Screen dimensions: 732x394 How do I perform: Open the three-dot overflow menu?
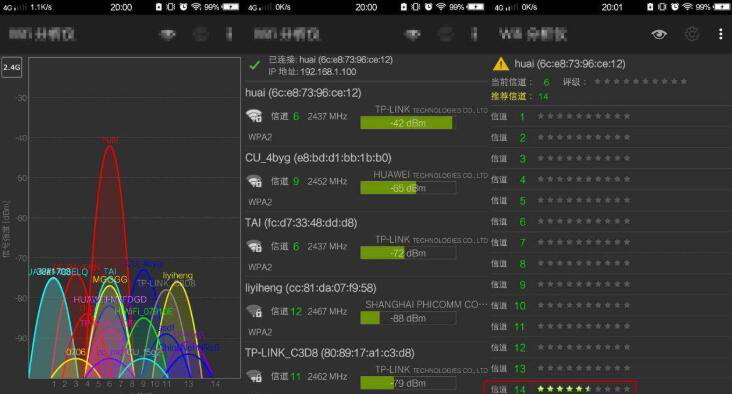pyautogui.click(x=720, y=34)
